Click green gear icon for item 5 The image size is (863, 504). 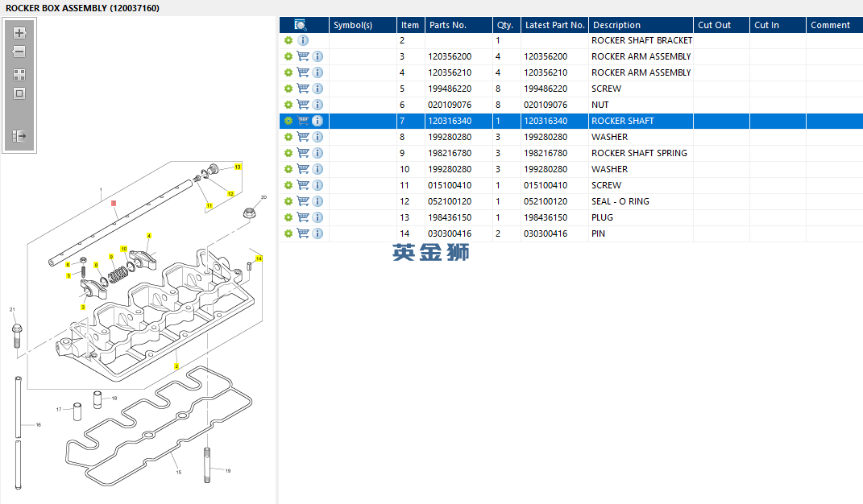click(x=288, y=89)
